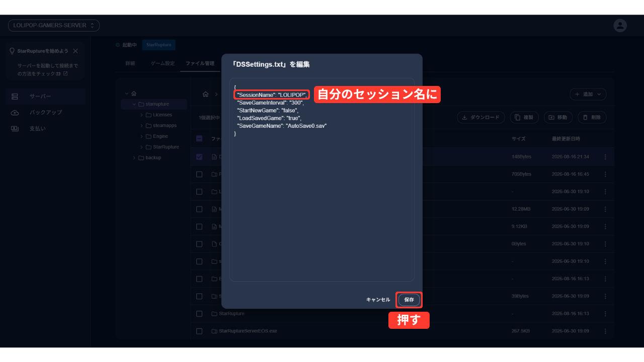Image resolution: width=644 pixels, height=362 pixels.
Task: Open the three-dot menu for StarRuptureServerEOS.exe
Action: (x=605, y=331)
